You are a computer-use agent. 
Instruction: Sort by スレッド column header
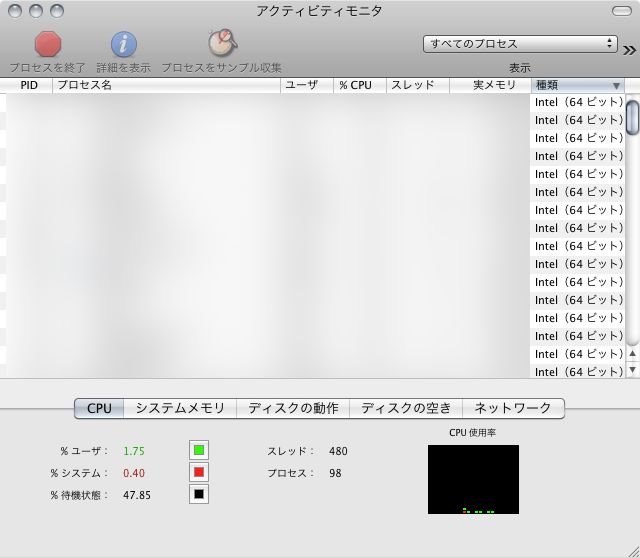click(x=418, y=85)
